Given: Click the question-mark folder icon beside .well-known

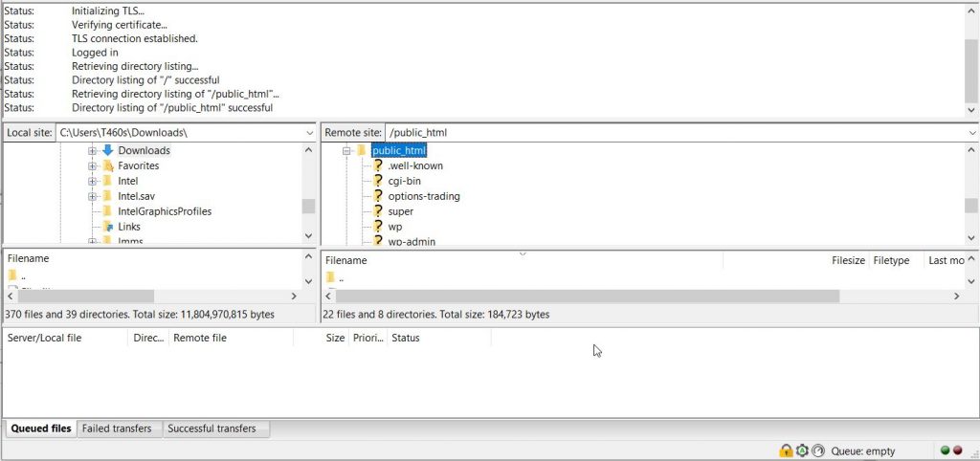Looking at the screenshot, I should click(x=377, y=165).
